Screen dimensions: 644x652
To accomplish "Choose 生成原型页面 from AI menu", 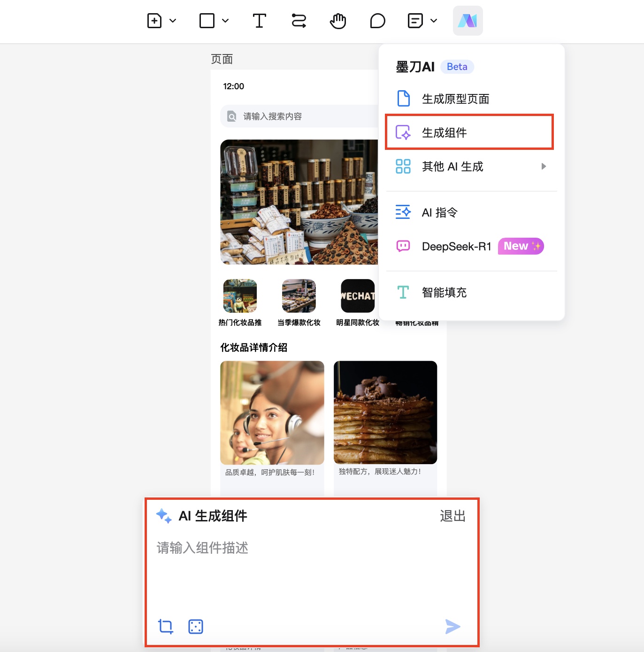I will 471,99.
